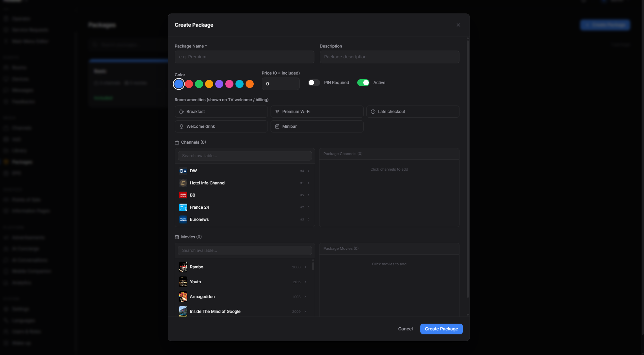Screen dimensions: 644x355
Task: Focus the Package Name input field
Action: [x=244, y=57]
